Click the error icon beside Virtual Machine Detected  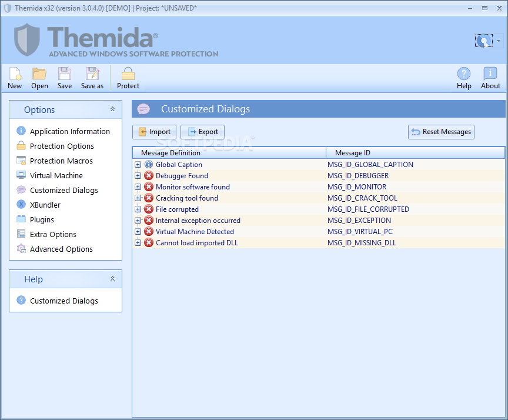149,232
